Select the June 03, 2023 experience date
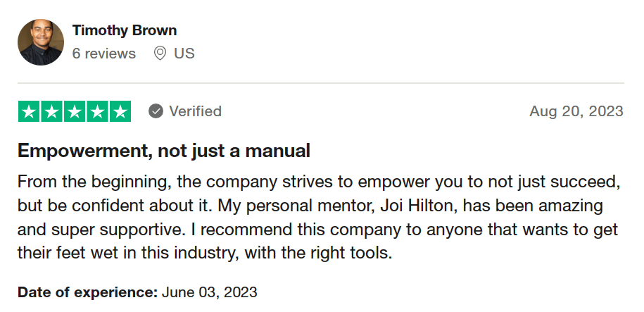The height and width of the screenshot is (312, 644). point(210,292)
